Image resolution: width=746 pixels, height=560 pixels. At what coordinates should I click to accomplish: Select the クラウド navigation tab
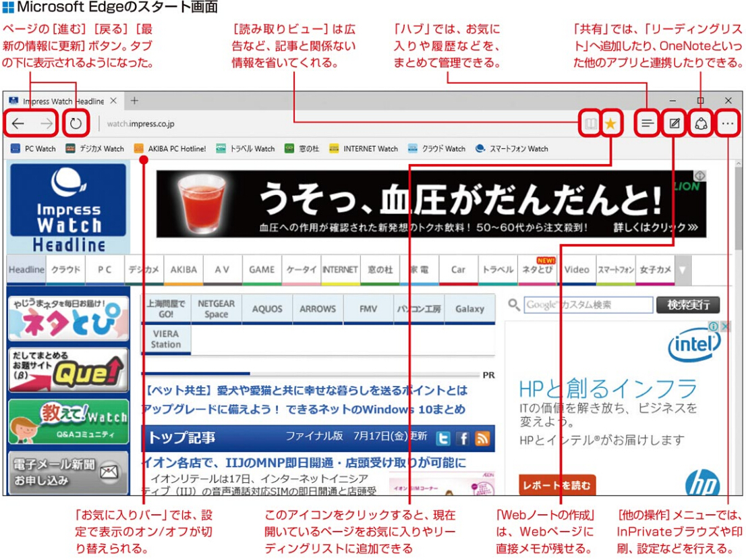click(x=65, y=270)
